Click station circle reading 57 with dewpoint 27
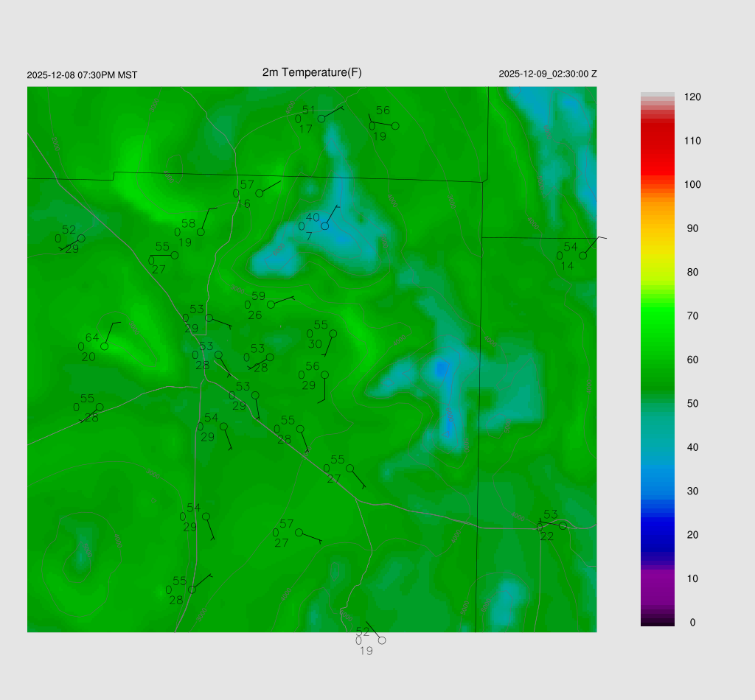This screenshot has width=755, height=700. (299, 532)
